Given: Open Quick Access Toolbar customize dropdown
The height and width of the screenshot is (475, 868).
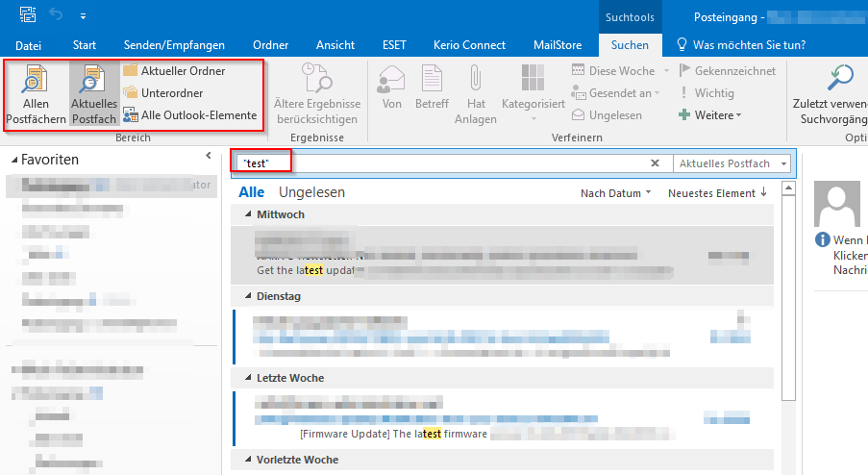Looking at the screenshot, I should pos(83,16).
